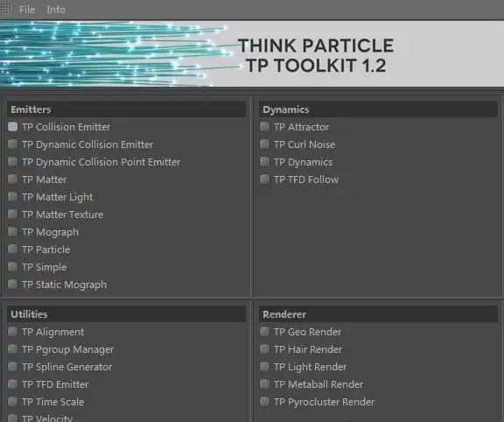Click the Dynamics section header
504x422 pixels.
[x=378, y=109]
